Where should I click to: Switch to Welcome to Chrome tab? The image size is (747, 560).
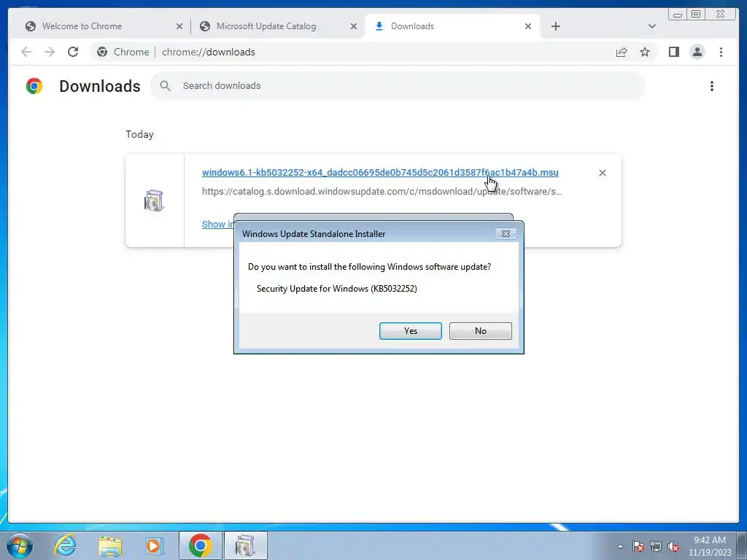coord(103,26)
